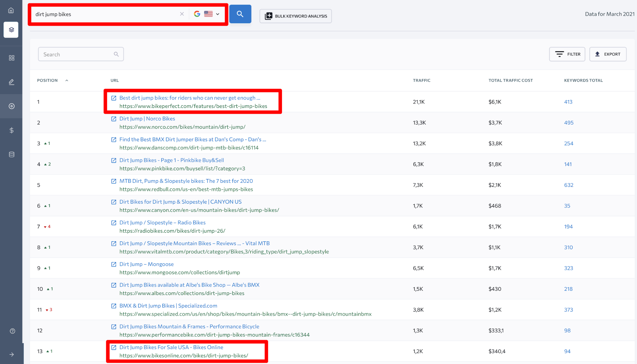Open the grid dashboard sidebar icon
The width and height of the screenshot is (637, 364).
tap(11, 58)
